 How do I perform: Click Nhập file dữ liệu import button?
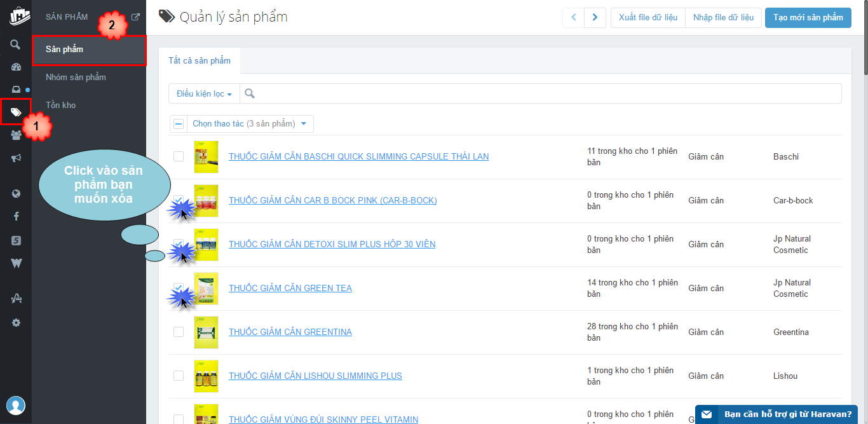(724, 17)
